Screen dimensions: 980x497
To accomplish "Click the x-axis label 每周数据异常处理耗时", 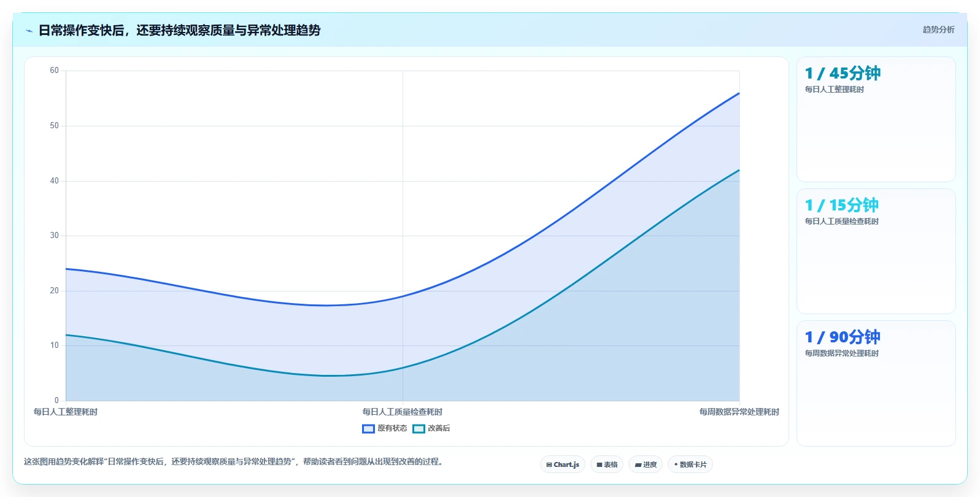I will [x=739, y=412].
